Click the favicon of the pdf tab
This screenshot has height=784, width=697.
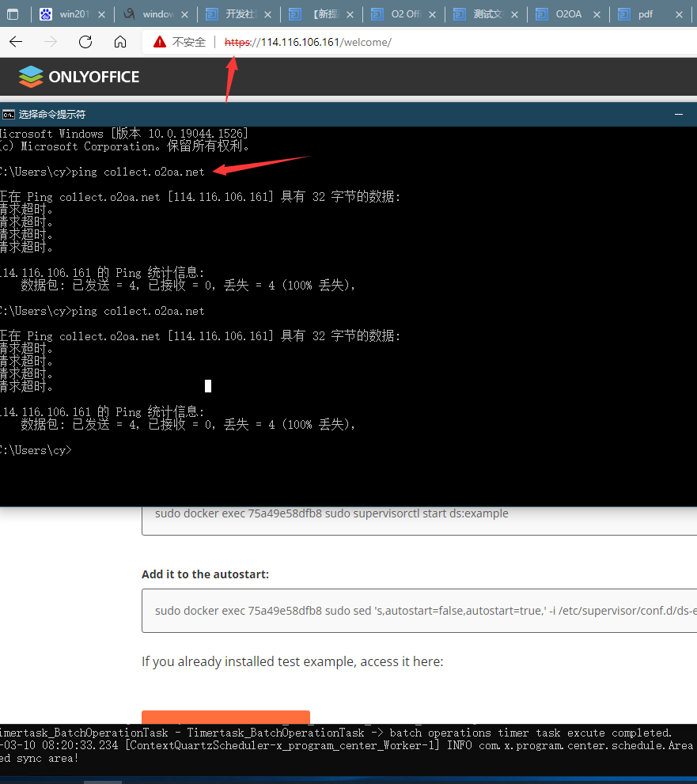[x=624, y=14]
